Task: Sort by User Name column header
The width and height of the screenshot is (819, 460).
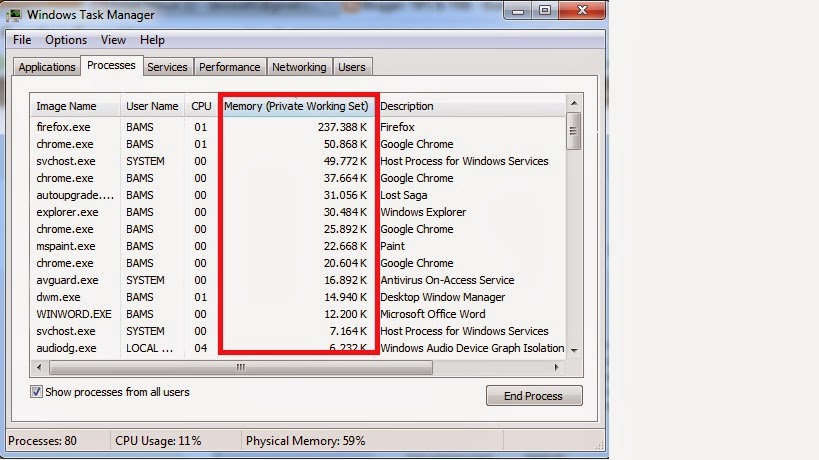Action: pyautogui.click(x=153, y=106)
